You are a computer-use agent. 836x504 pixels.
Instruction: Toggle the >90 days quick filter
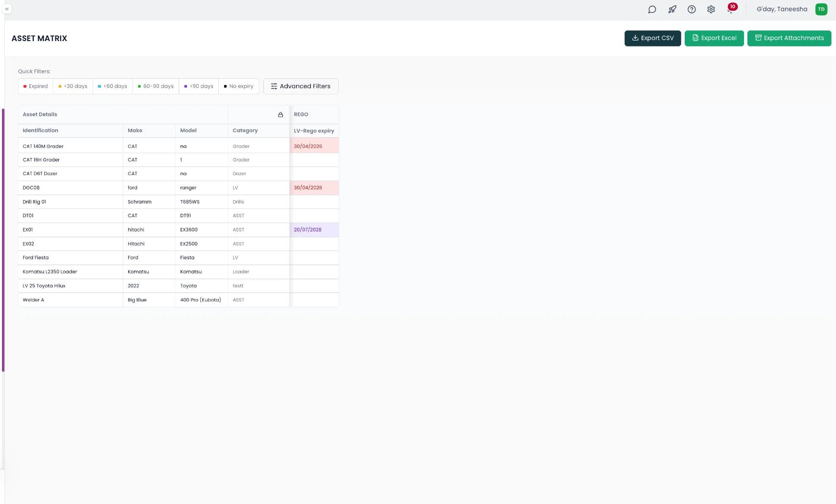pyautogui.click(x=199, y=86)
